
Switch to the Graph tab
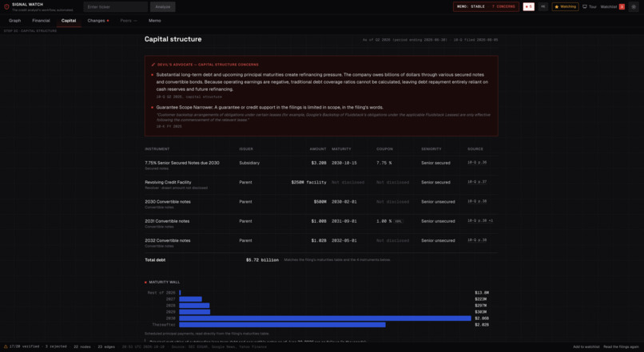pos(15,21)
